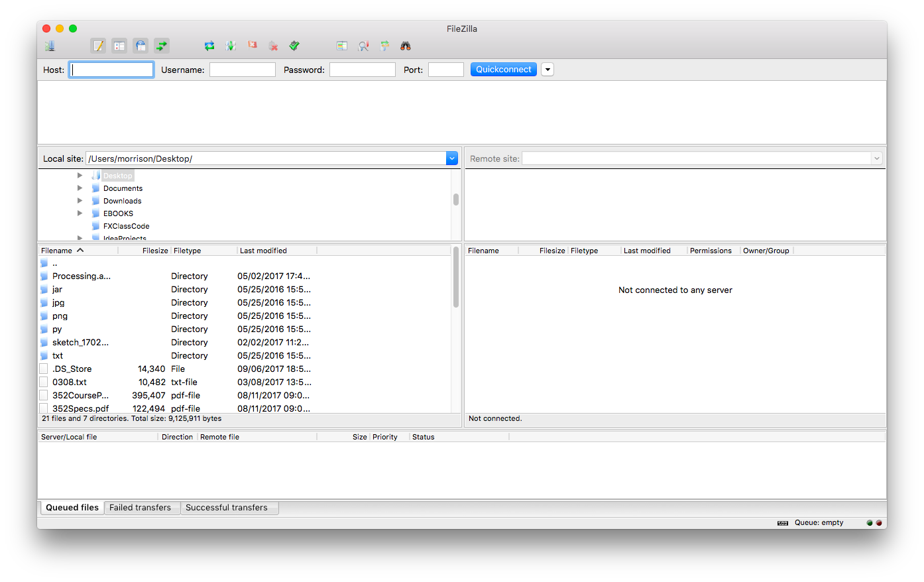Select the 352Specs.pdf file

[245, 408]
